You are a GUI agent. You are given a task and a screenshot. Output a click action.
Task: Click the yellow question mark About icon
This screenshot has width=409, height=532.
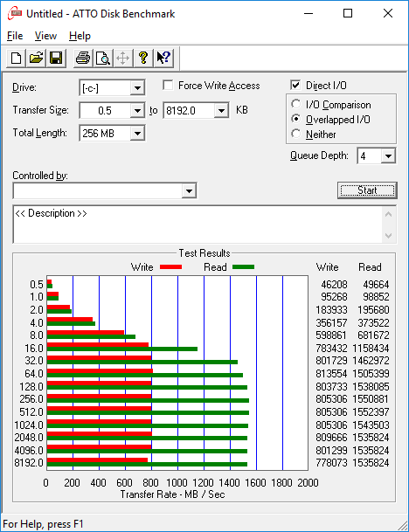click(143, 58)
